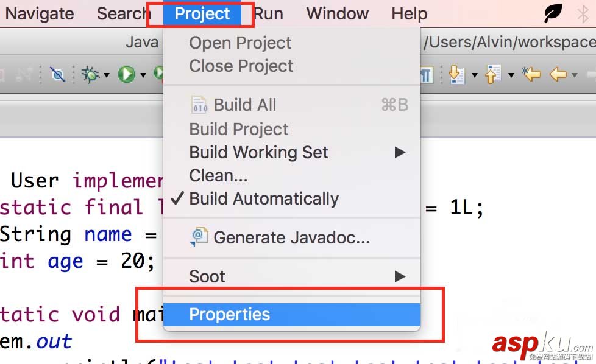Open the Next Annotation dropdown arrow
596x364 pixels.
(x=474, y=75)
